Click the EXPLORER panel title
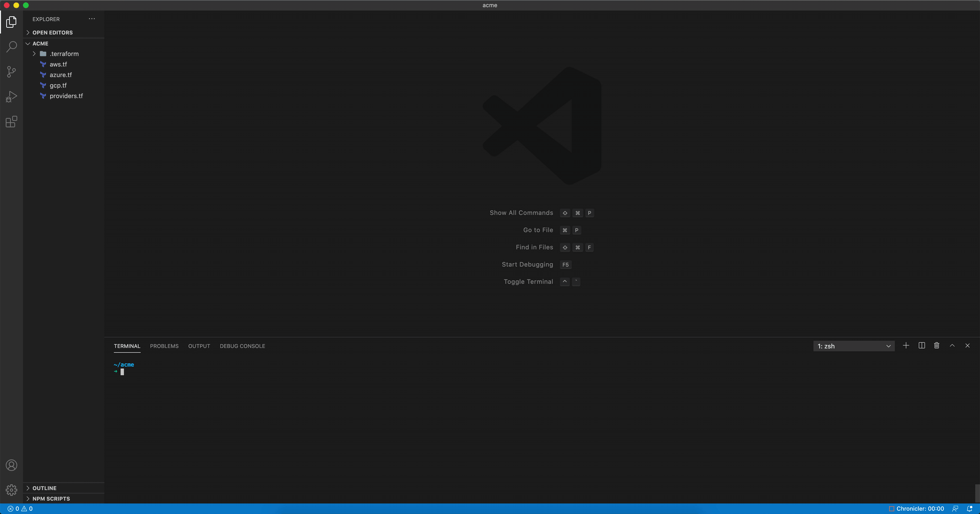Viewport: 980px width, 514px height. click(x=46, y=19)
